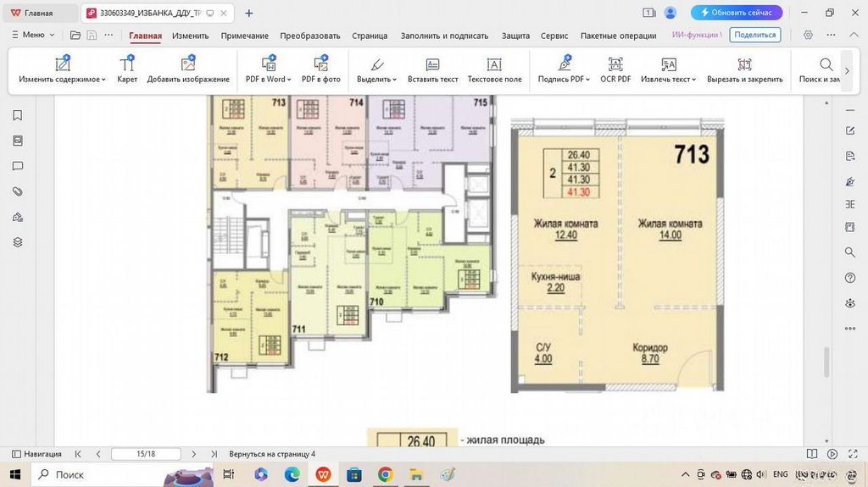
Task: Convert using PDF в Word
Action: [269, 69]
